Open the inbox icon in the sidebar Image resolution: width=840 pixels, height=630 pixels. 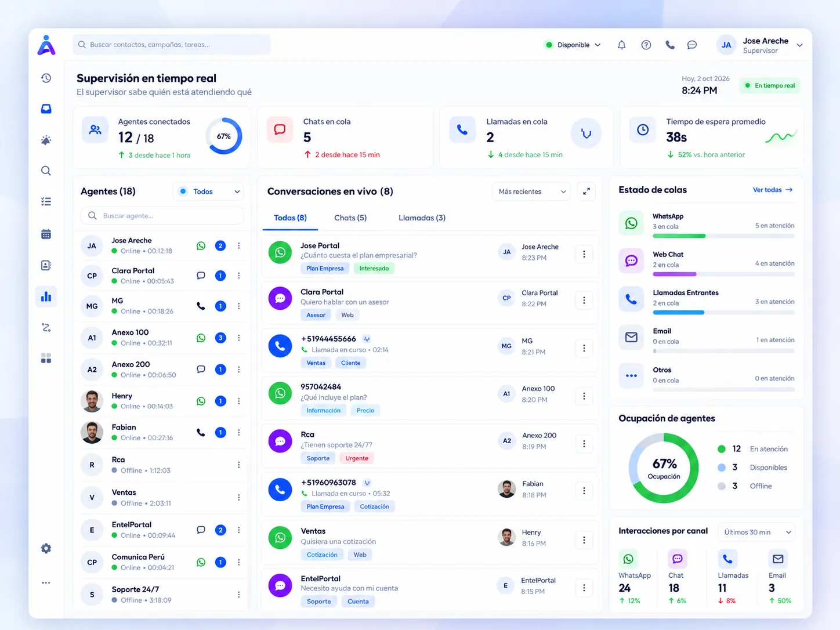[46, 109]
